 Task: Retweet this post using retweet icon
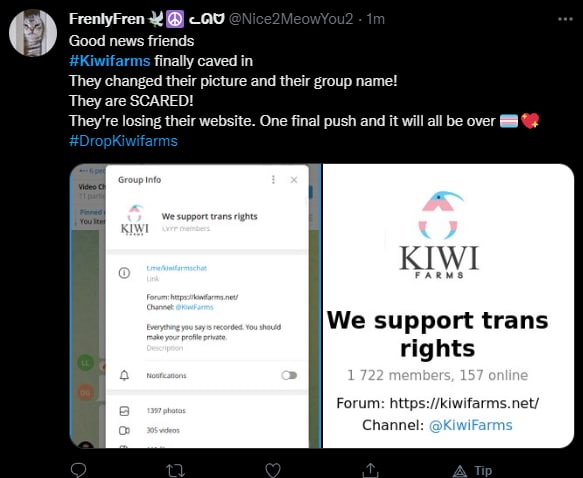175,471
